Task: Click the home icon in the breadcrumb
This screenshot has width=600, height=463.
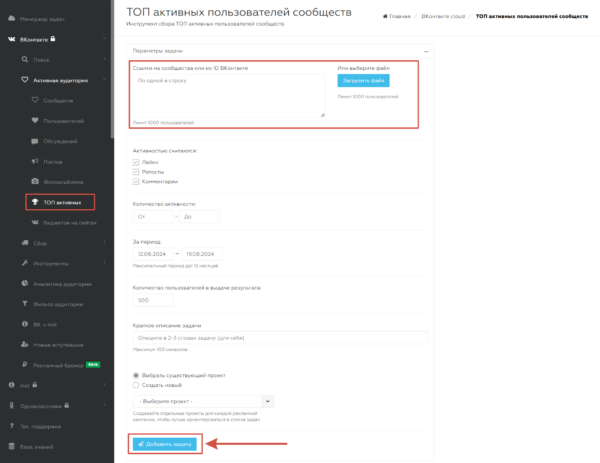Action: click(x=385, y=16)
